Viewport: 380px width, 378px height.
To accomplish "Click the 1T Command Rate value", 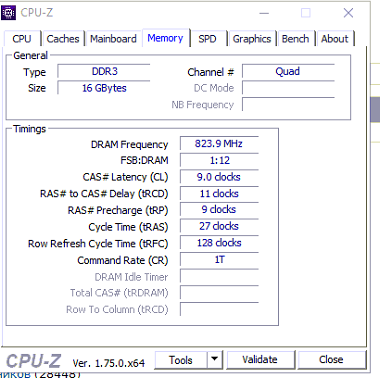I will [219, 259].
